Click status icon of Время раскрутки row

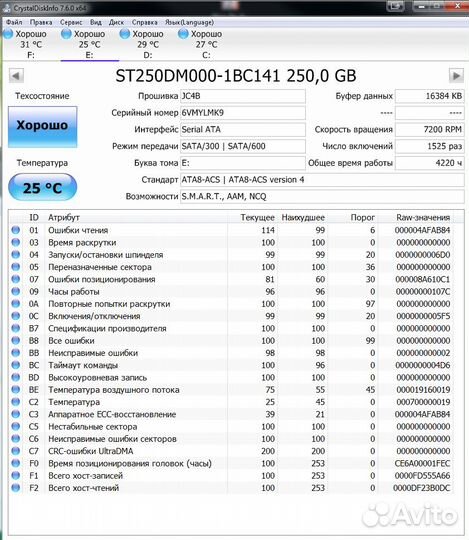tap(15, 242)
